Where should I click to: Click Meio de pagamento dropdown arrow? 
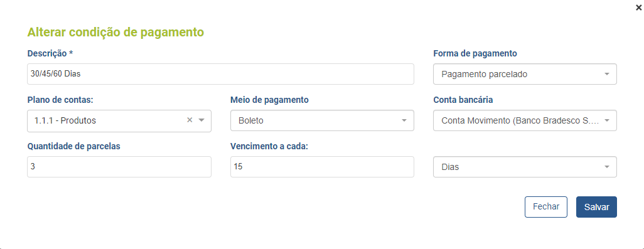coord(404,120)
